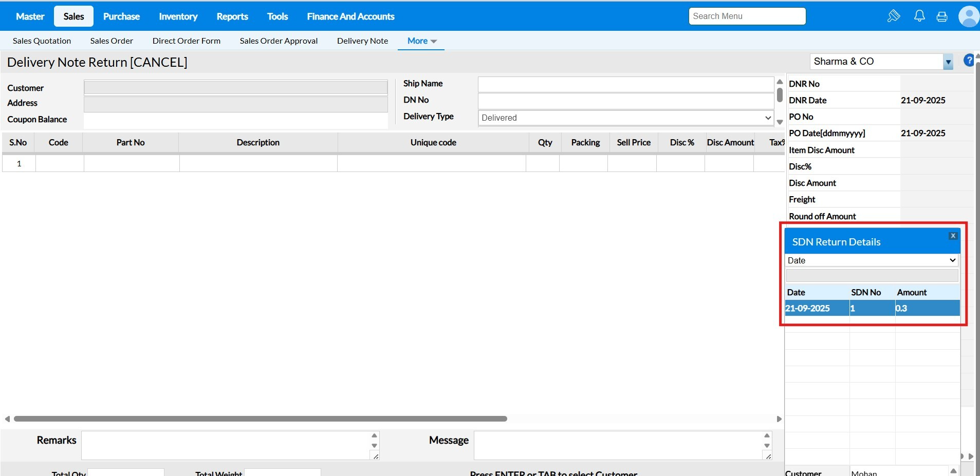Click the PO Date value 21-09-2025
Screen dimensions: 980x476
pos(923,133)
